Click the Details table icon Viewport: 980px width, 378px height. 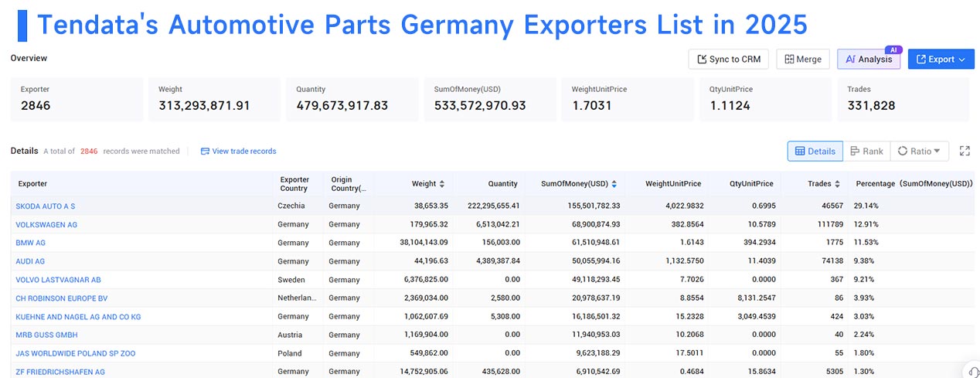point(800,152)
